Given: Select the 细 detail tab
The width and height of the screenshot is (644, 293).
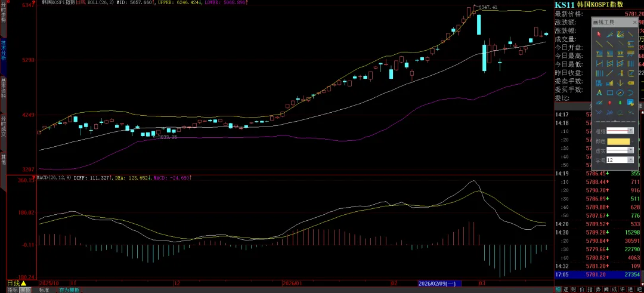Looking at the screenshot, I should (x=559, y=289).
